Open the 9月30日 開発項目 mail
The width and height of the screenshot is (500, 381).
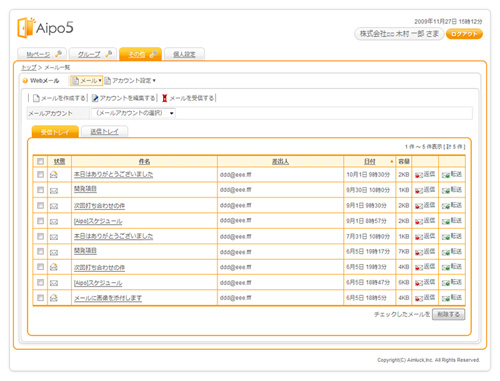pyautogui.click(x=85, y=189)
